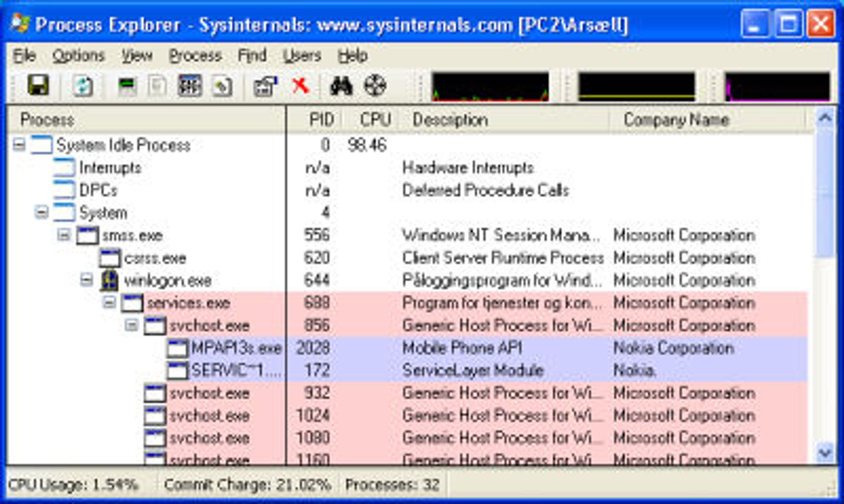Image resolution: width=844 pixels, height=504 pixels.
Task: Select the System process row
Action: coord(408,213)
